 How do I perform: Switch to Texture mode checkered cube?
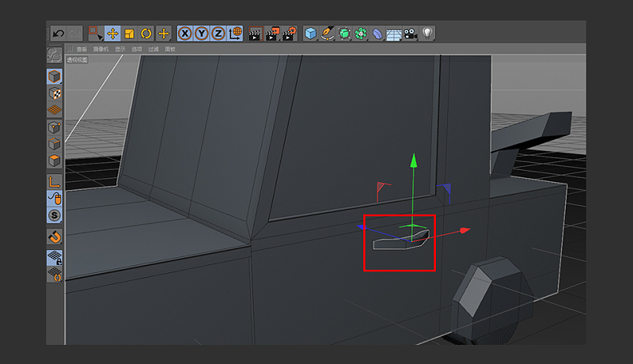point(55,93)
